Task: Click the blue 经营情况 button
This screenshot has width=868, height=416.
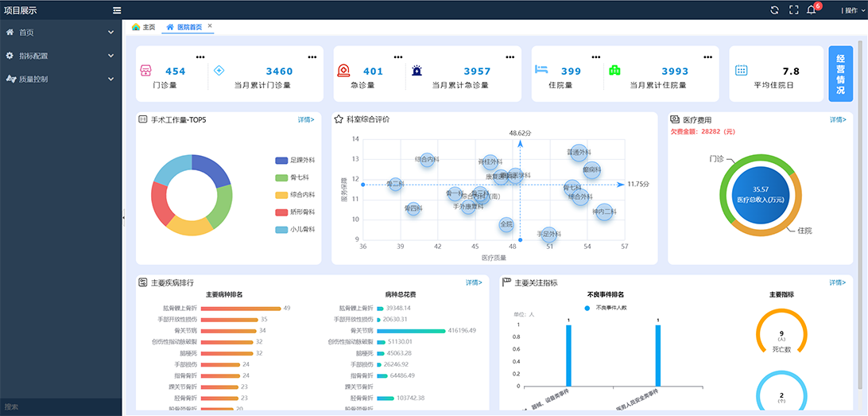Action: click(x=840, y=72)
